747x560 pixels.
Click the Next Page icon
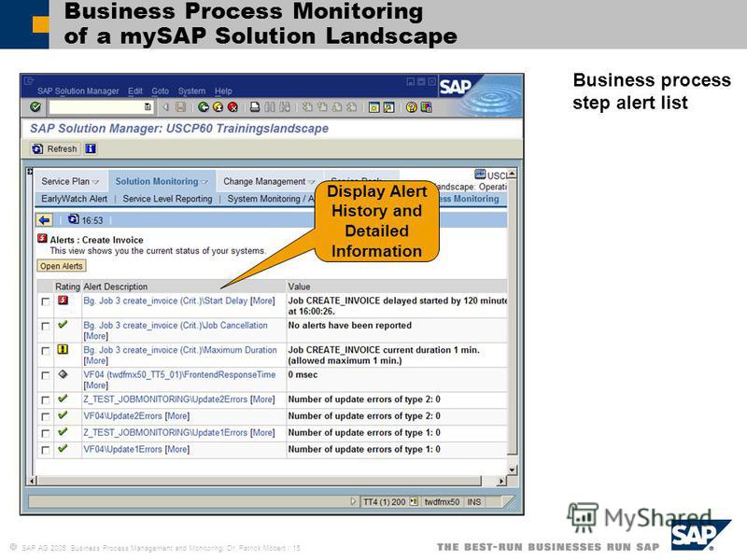point(337,107)
